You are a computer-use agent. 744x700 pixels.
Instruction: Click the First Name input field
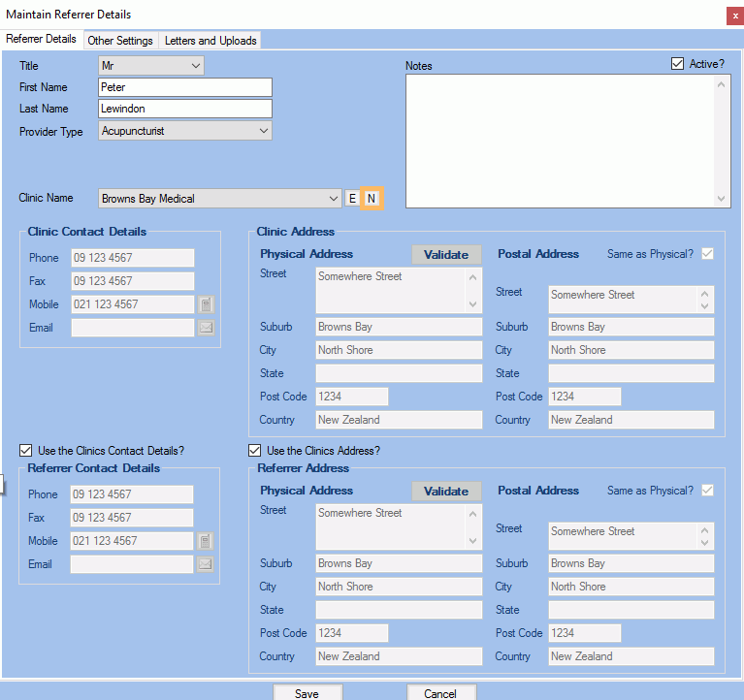[x=185, y=87]
